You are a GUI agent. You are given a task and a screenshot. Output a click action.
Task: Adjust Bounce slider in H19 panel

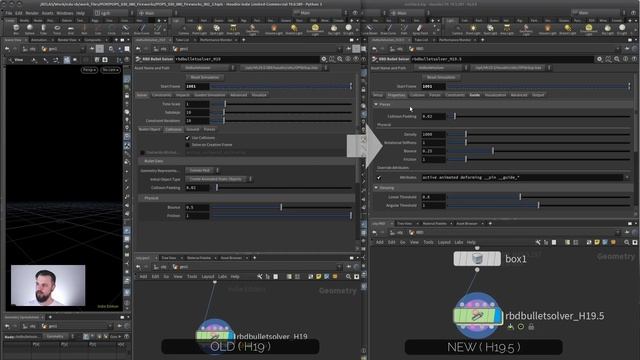pos(281,207)
